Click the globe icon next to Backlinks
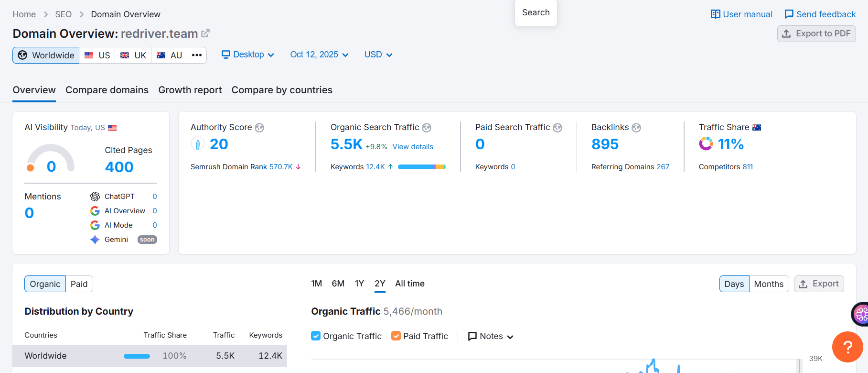Viewport: 868px width, 373px height. [x=636, y=128]
